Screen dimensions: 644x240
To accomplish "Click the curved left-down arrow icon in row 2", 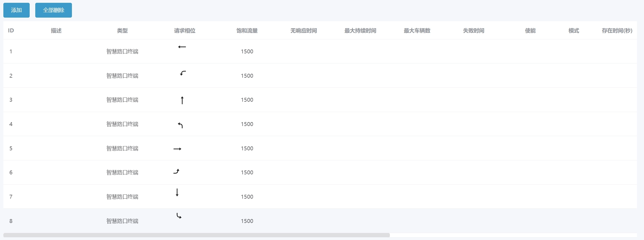I will pos(183,73).
